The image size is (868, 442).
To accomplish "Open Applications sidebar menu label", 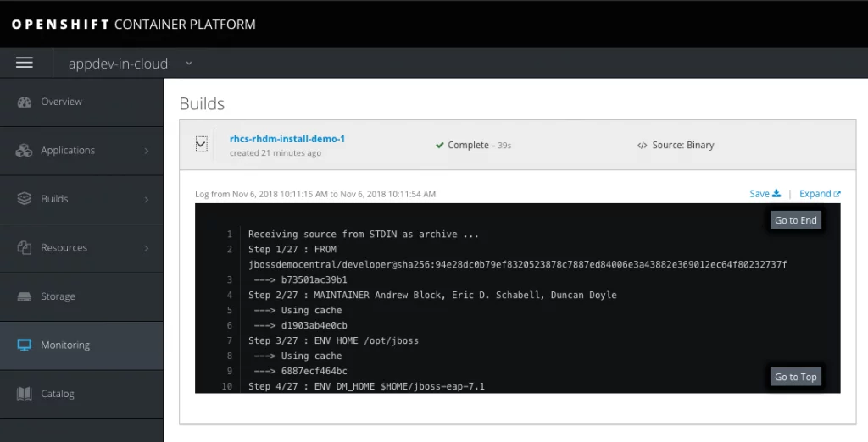I will (x=68, y=151).
